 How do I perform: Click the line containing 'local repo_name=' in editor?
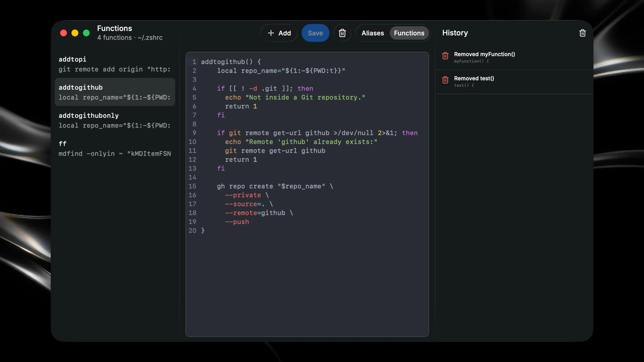281,71
